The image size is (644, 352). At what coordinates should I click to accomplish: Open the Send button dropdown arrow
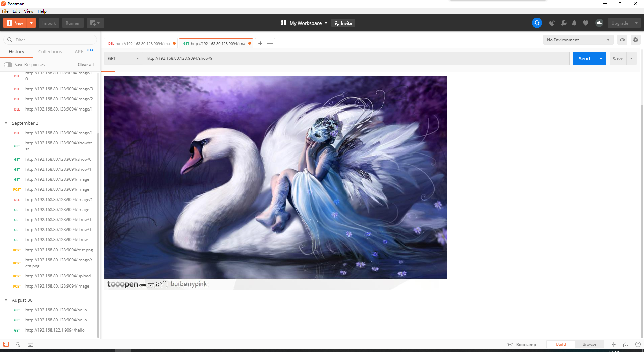click(601, 58)
